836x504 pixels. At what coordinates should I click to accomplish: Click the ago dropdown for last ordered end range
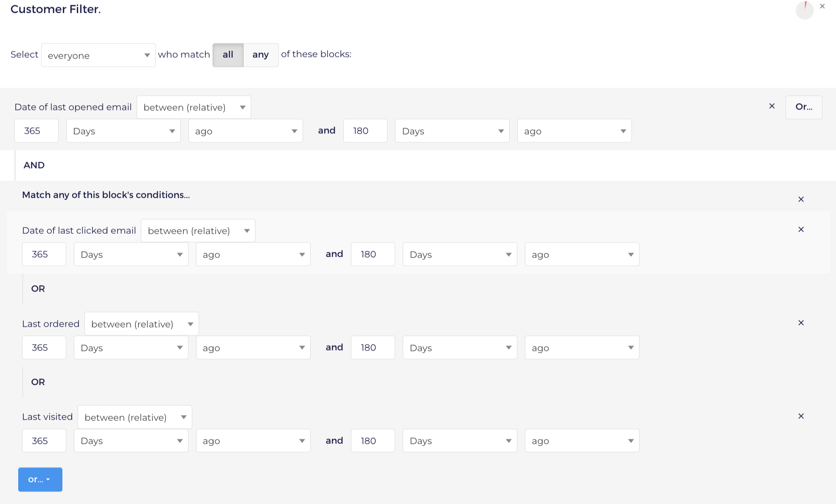click(x=581, y=347)
